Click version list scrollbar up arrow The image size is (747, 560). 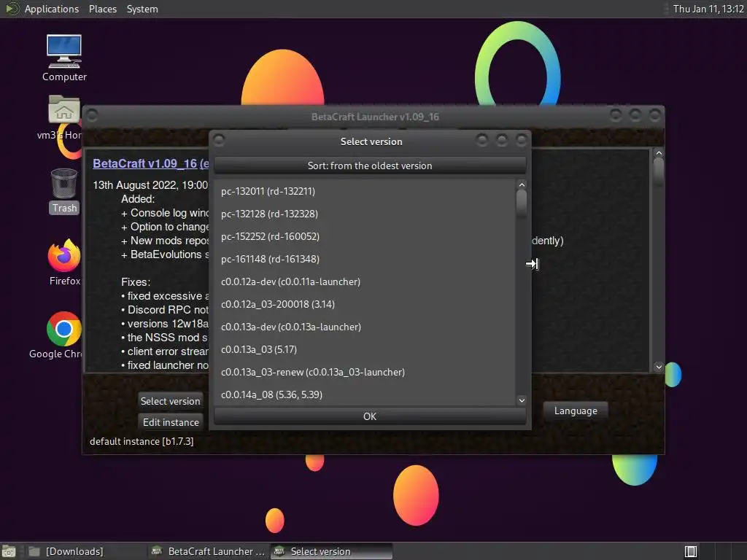[522, 184]
